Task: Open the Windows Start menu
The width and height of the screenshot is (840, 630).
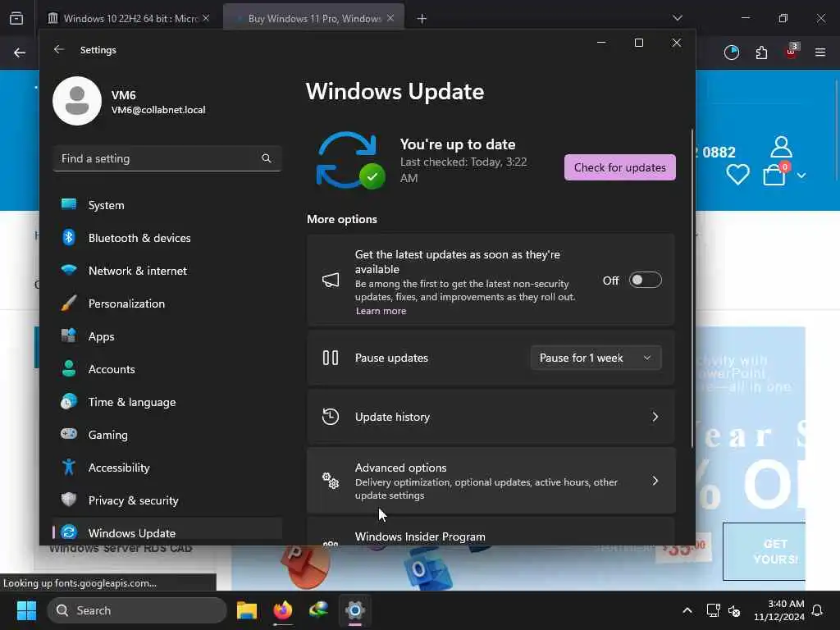Action: pos(26,610)
